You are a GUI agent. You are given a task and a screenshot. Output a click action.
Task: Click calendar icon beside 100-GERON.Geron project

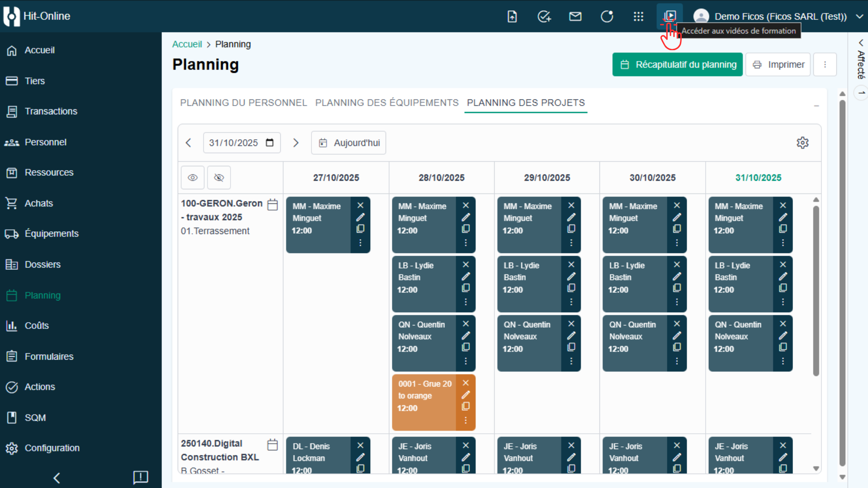point(273,205)
